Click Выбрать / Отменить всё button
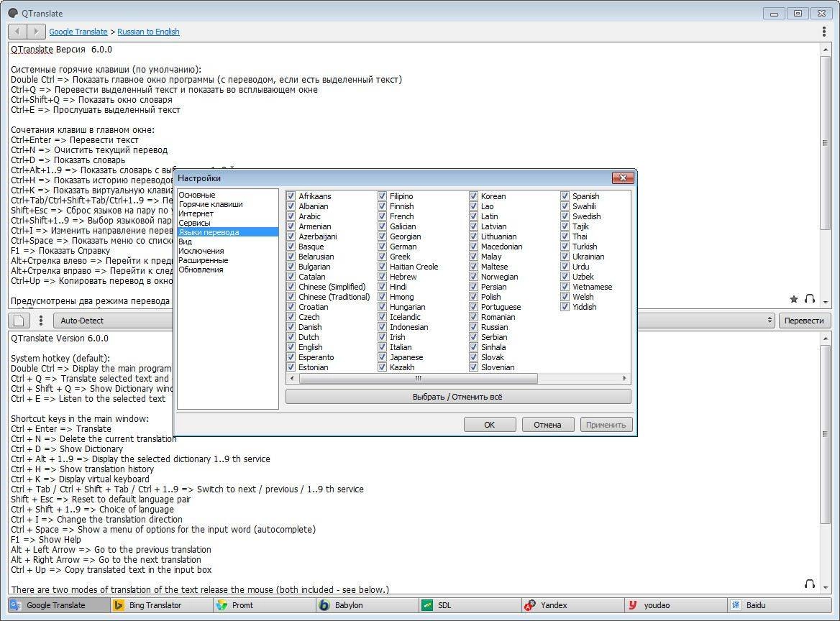 458,397
